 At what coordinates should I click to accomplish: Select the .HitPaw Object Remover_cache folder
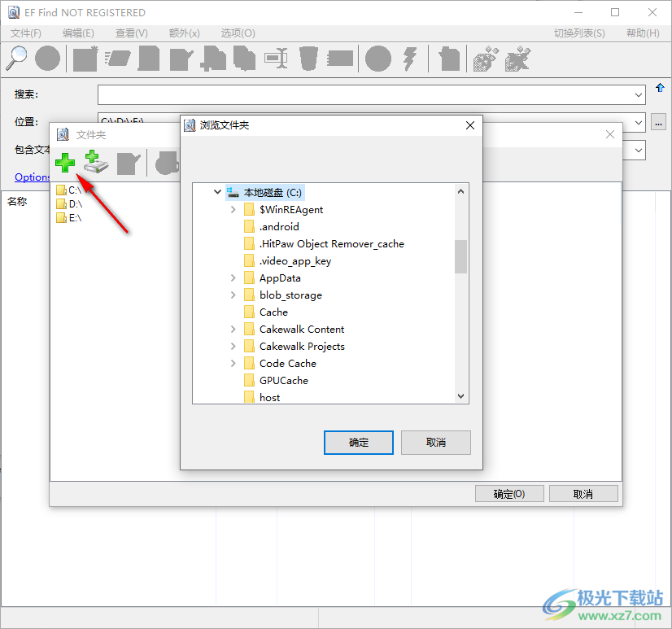pyautogui.click(x=324, y=243)
